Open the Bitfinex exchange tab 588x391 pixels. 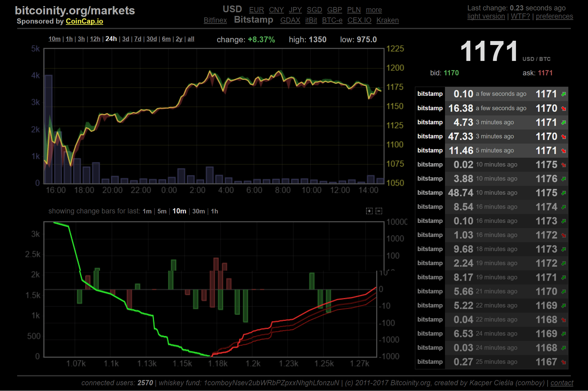(x=215, y=20)
